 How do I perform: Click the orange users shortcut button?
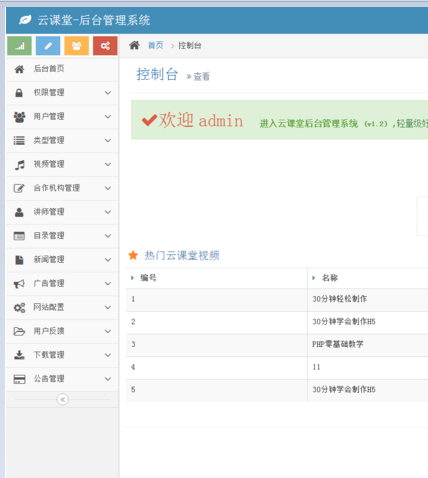(x=77, y=46)
